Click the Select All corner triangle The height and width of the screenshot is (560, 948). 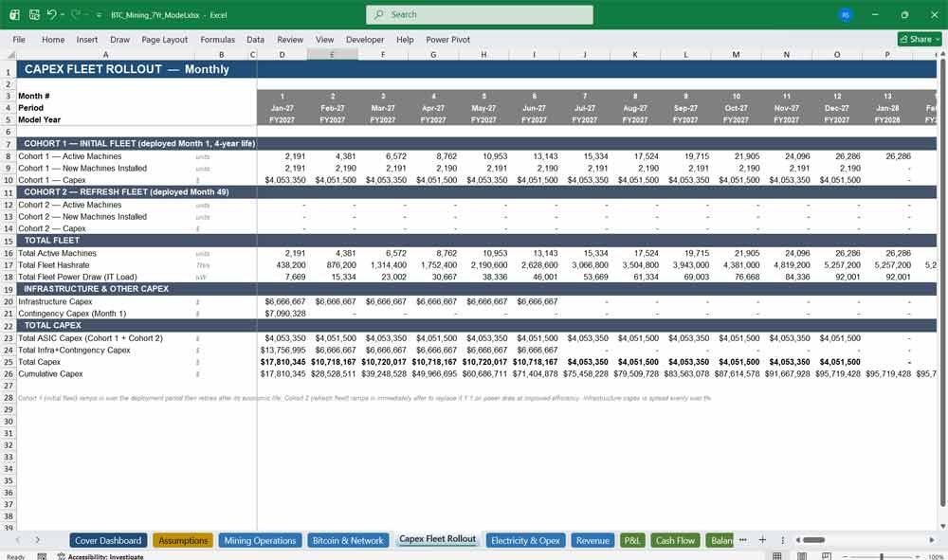pyautogui.click(x=9, y=54)
